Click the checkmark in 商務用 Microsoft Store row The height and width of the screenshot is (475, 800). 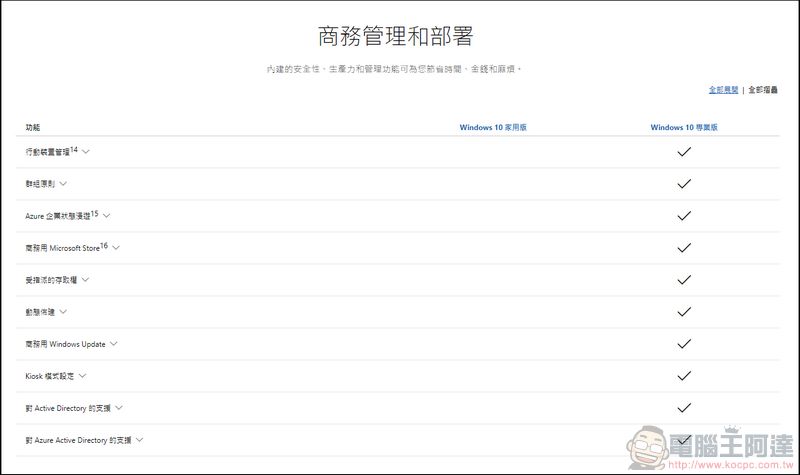[684, 248]
